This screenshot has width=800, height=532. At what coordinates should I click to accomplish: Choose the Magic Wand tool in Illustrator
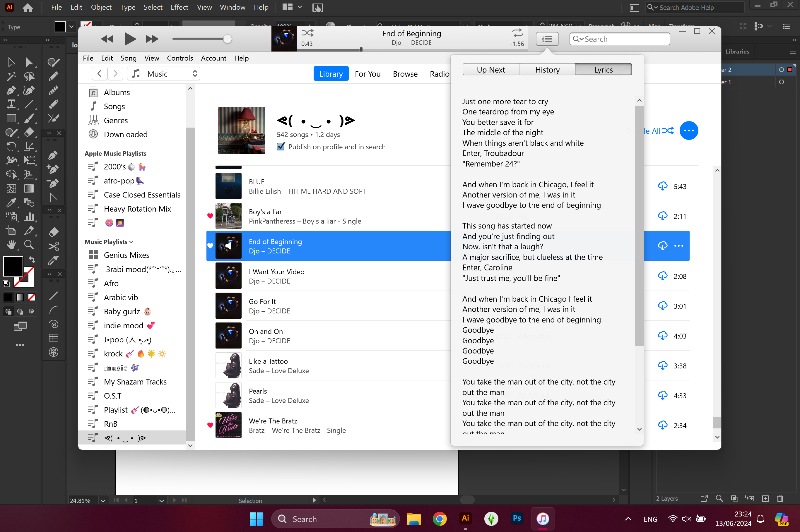(x=11, y=76)
